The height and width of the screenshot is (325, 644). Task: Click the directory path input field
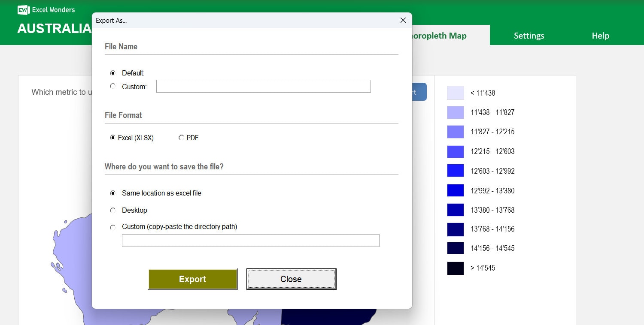(x=250, y=241)
